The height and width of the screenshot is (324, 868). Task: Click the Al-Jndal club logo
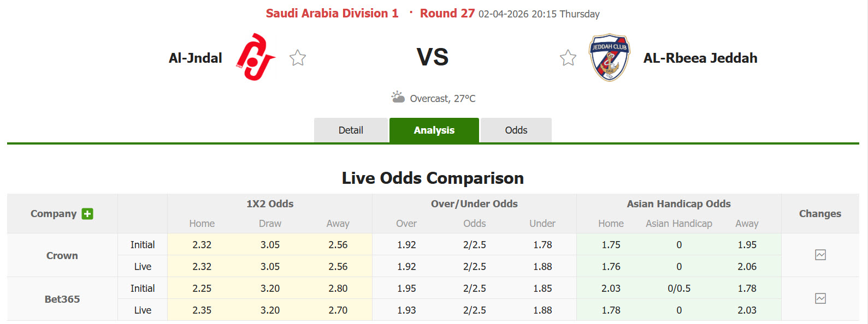(x=254, y=57)
